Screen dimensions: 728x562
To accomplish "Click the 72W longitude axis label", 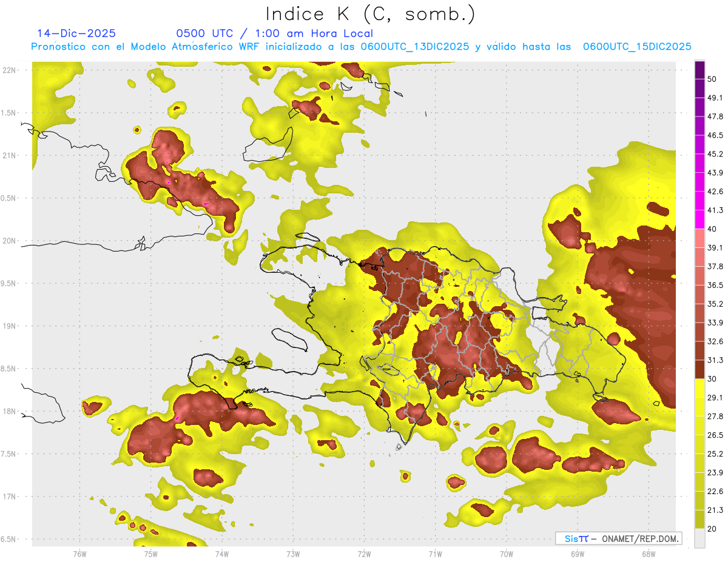I will tap(364, 554).
